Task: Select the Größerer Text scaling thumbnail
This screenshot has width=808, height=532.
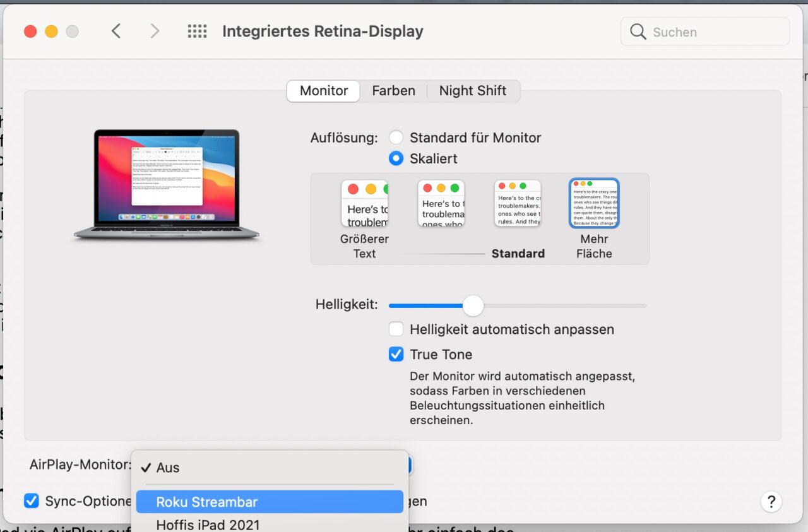Action: pyautogui.click(x=365, y=203)
